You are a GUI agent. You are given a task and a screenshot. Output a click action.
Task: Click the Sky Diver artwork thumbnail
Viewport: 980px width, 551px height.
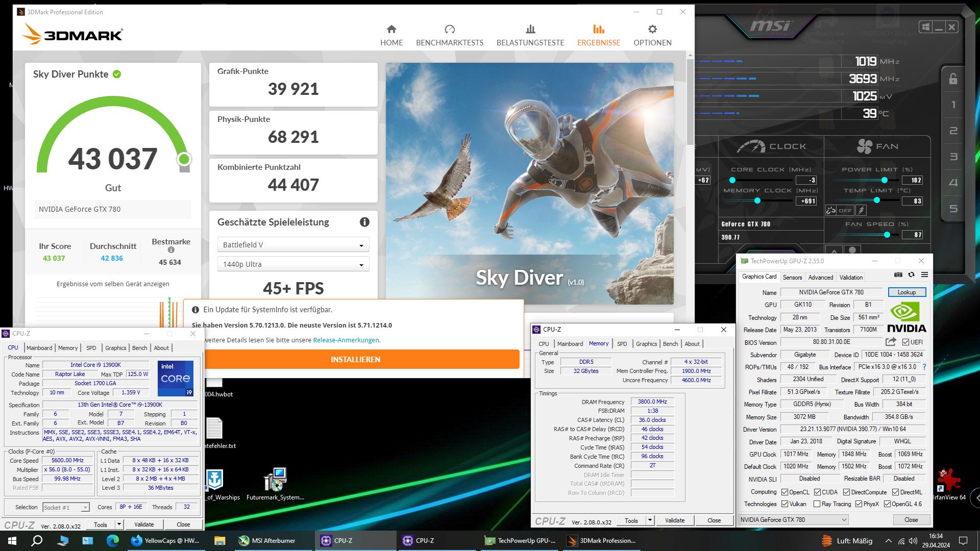(x=529, y=183)
